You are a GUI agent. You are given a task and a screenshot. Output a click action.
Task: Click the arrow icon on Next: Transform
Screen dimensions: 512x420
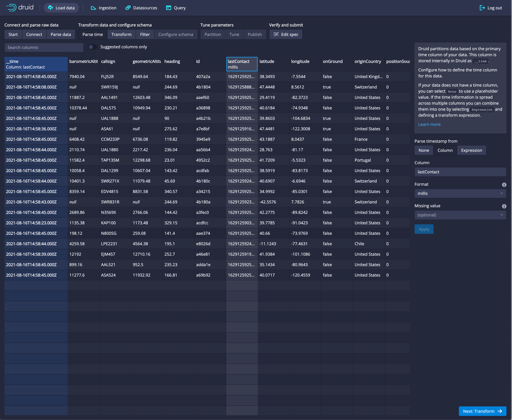500,411
